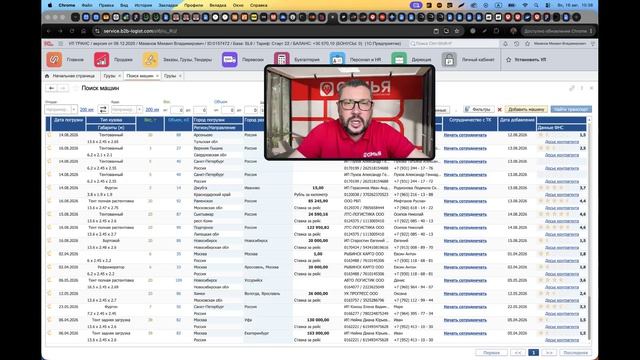Click the copy link icon on form header

(x=572, y=88)
